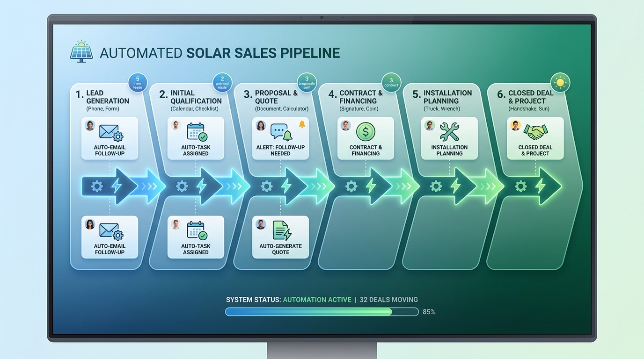Enable automation via the Stage 6 gear icon

520,186
